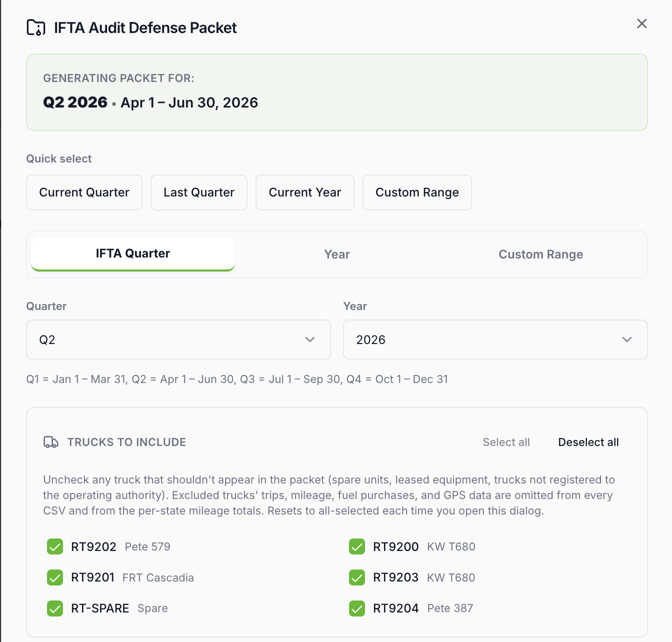Image resolution: width=672 pixels, height=642 pixels.
Task: Switch to the Custom Range tab
Action: [541, 254]
